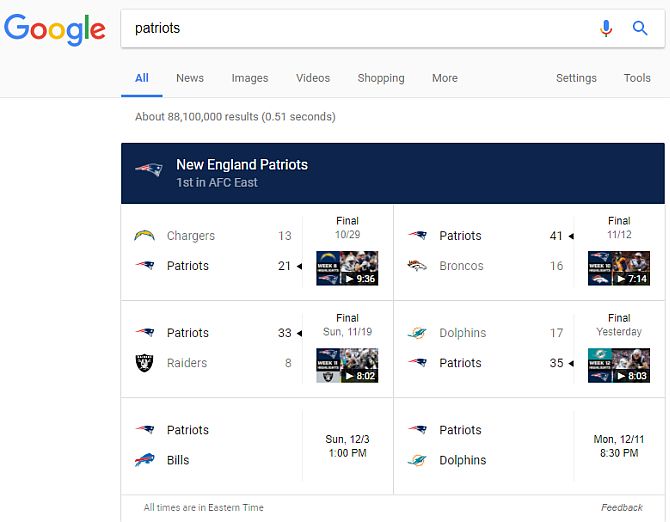Viewport: 670px width, 522px height.
Task: Play the 8:03 Dolphins highlights video
Action: tap(619, 365)
